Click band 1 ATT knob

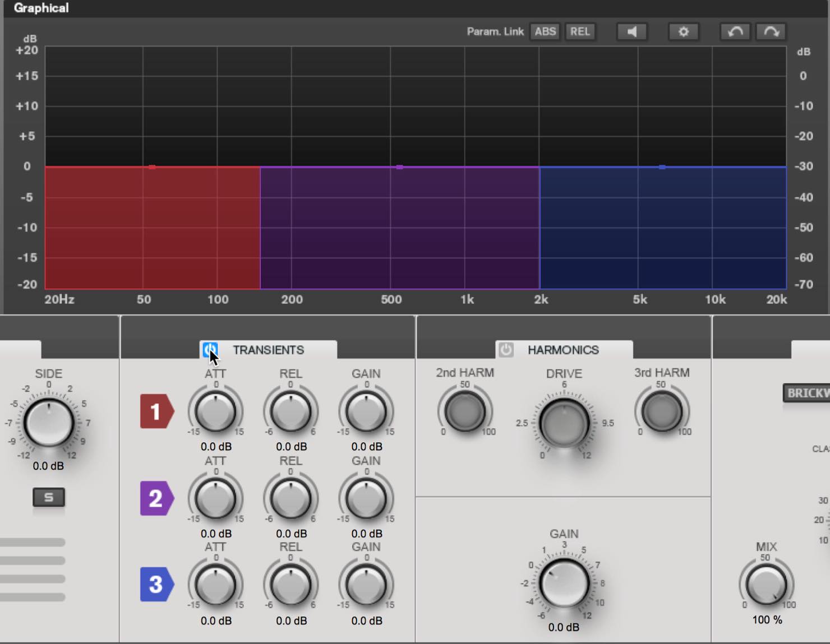coord(215,412)
